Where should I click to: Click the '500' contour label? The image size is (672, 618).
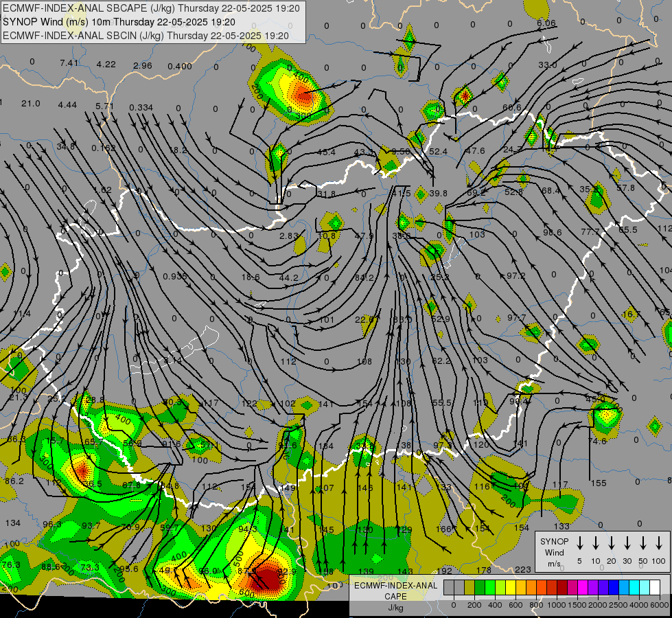click(x=239, y=560)
